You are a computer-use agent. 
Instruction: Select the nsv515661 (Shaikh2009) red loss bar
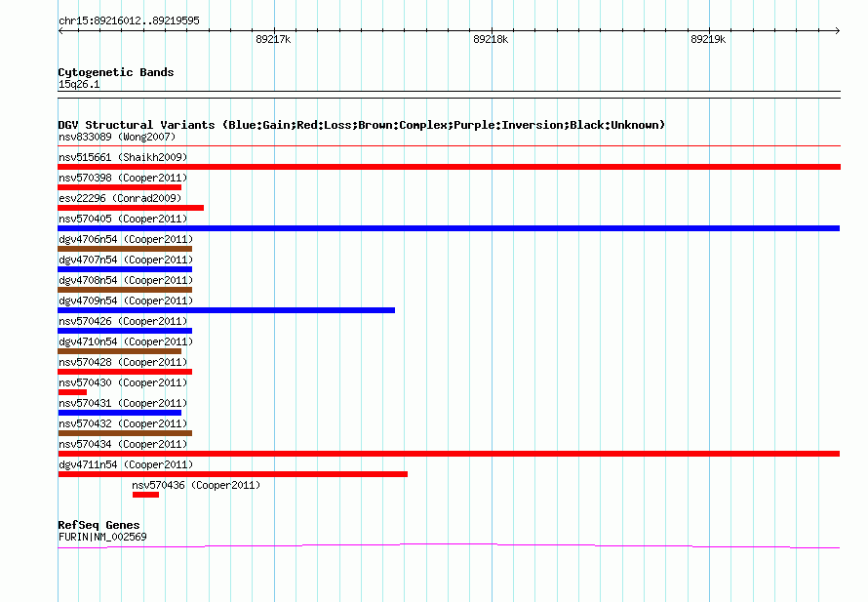(x=449, y=167)
